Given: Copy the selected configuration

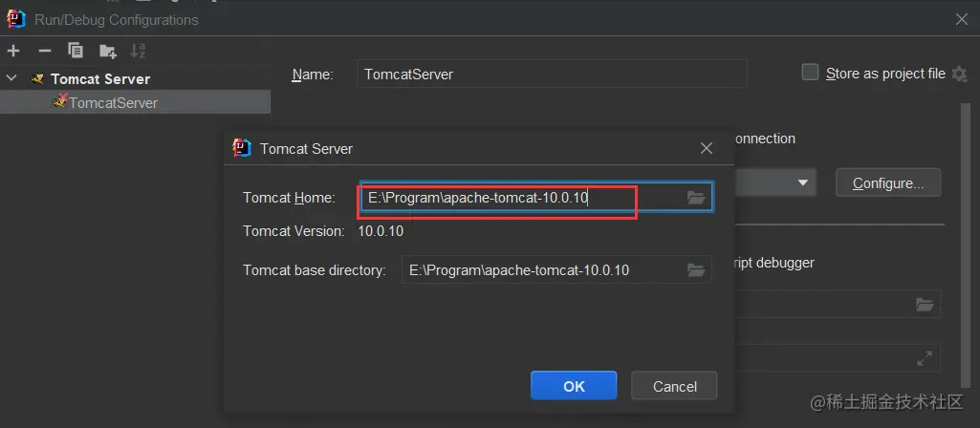Looking at the screenshot, I should tap(76, 52).
